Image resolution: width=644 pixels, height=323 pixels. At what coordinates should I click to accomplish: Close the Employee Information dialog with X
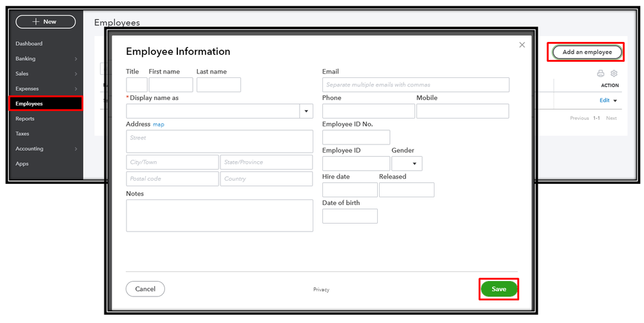pos(522,44)
